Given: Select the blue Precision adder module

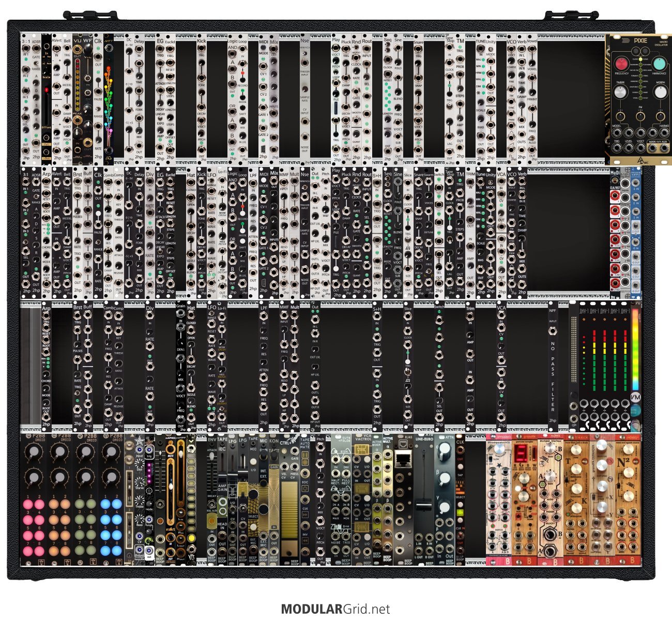Looking at the screenshot, I should (636, 233).
